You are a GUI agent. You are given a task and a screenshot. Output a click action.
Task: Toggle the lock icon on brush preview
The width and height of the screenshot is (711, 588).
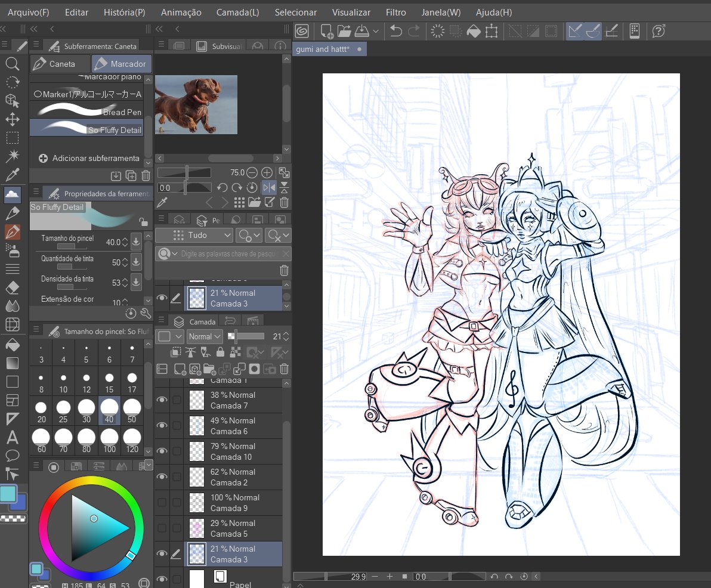tap(143, 222)
